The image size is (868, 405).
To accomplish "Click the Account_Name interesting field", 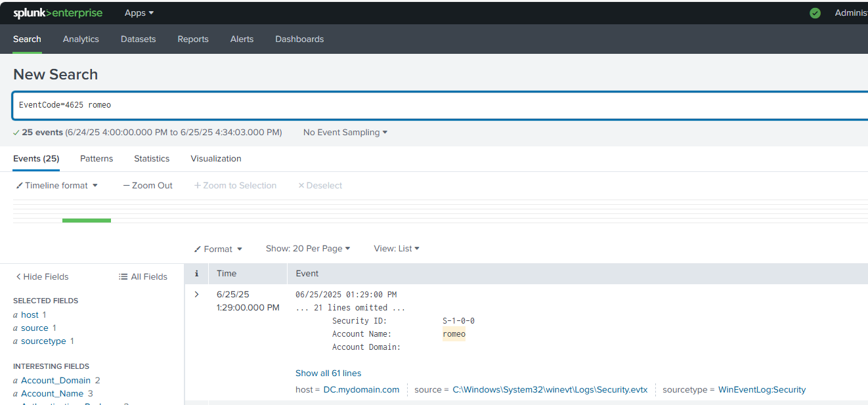I will (x=52, y=394).
